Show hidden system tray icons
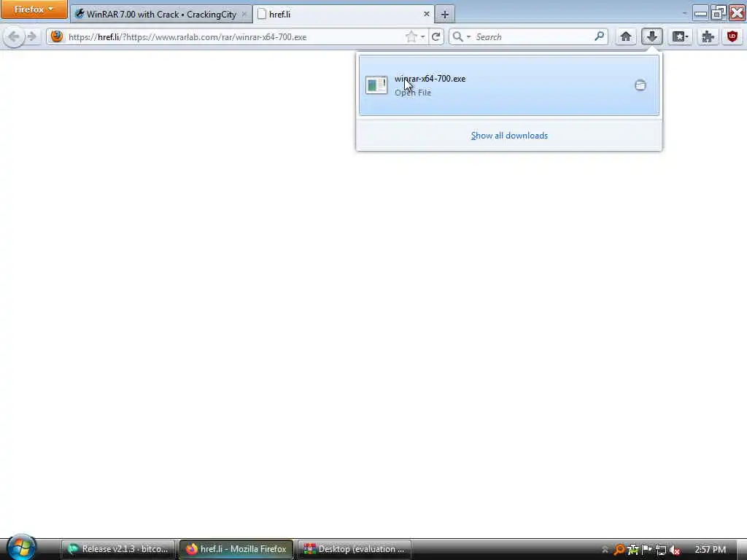Image resolution: width=747 pixels, height=560 pixels. (x=605, y=550)
